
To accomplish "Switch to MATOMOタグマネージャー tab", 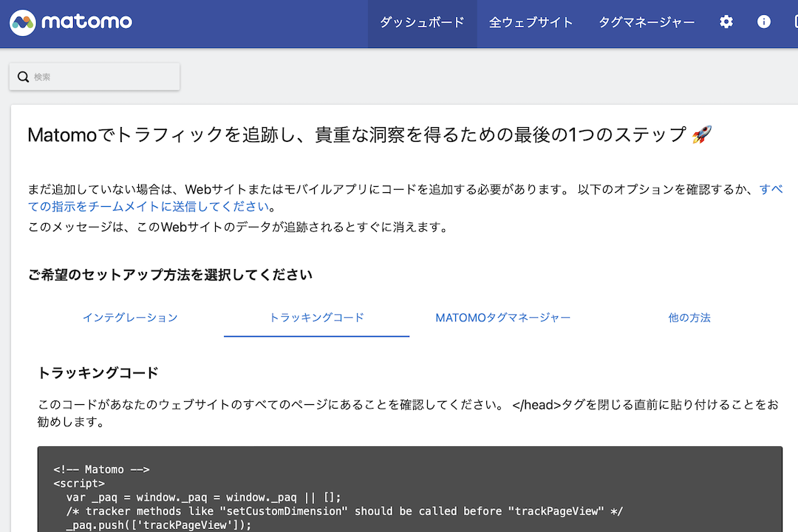I will click(x=503, y=318).
